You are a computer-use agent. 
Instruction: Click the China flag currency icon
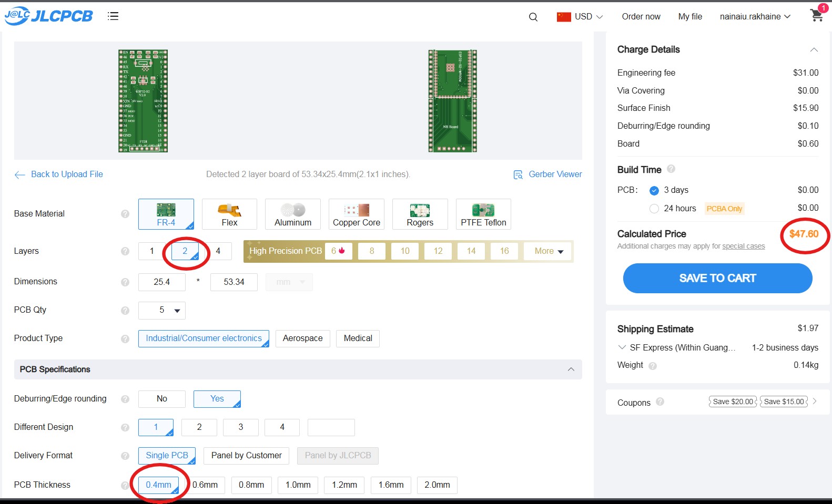click(564, 17)
